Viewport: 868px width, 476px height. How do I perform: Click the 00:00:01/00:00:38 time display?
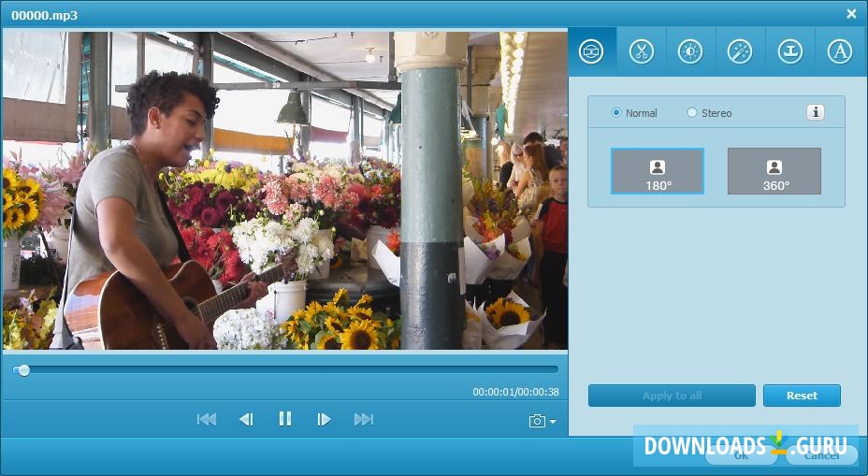515,392
